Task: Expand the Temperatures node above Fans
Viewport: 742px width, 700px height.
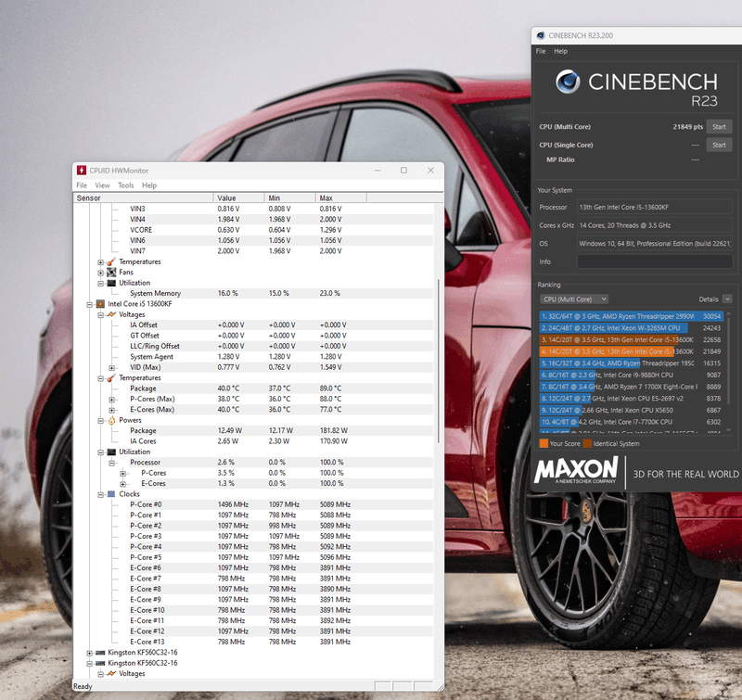Action: (x=101, y=262)
